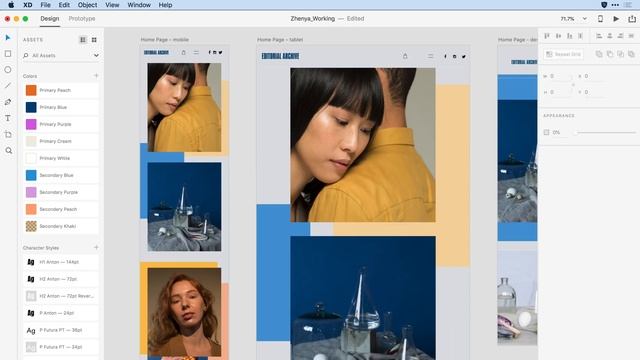The image size is (640, 360).
Task: Switch assets panel to list view
Action: (x=83, y=40)
